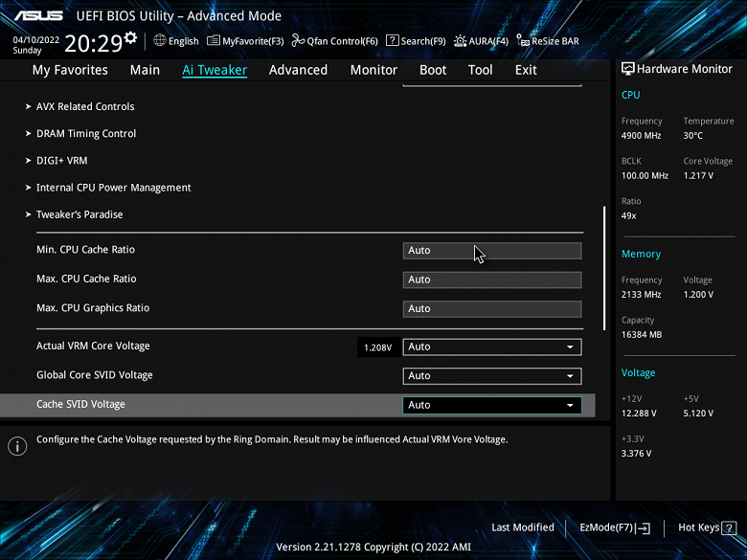This screenshot has width=747, height=560.
Task: Click the info icon beside help text
Action: point(17,446)
